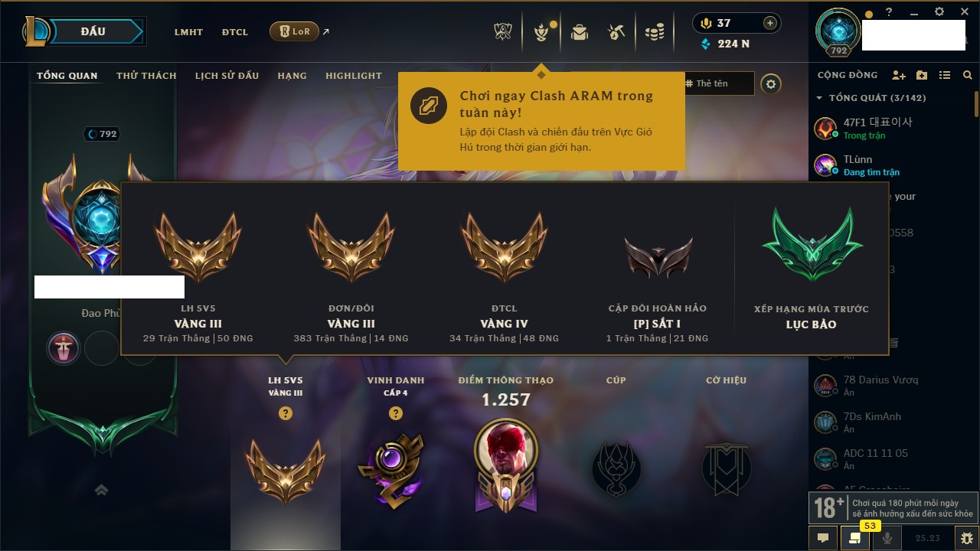The image size is (980, 551).
Task: Click the plus button to buy RP
Action: coord(770,23)
